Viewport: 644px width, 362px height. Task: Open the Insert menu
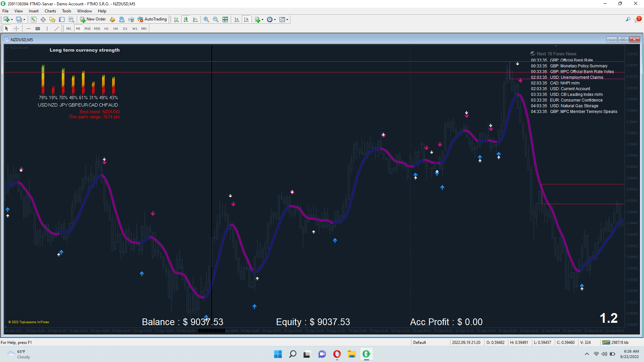point(34,11)
